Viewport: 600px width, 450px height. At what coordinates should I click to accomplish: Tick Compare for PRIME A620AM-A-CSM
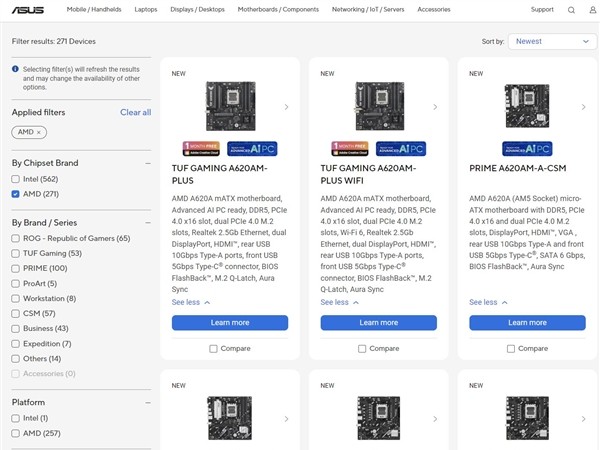[x=511, y=349]
